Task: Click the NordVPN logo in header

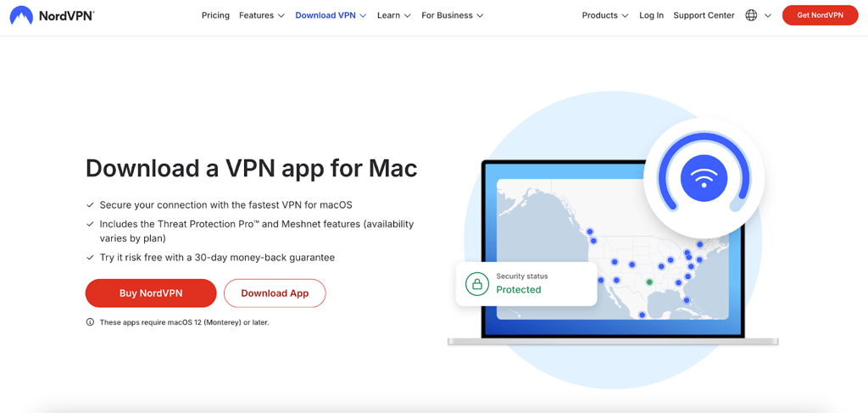Action: 52,15
